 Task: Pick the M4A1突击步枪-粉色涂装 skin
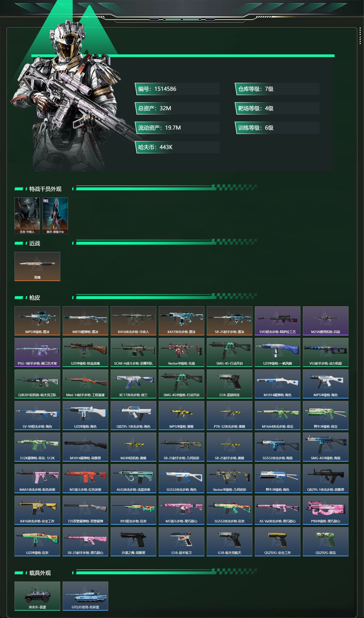pyautogui.click(x=37, y=478)
